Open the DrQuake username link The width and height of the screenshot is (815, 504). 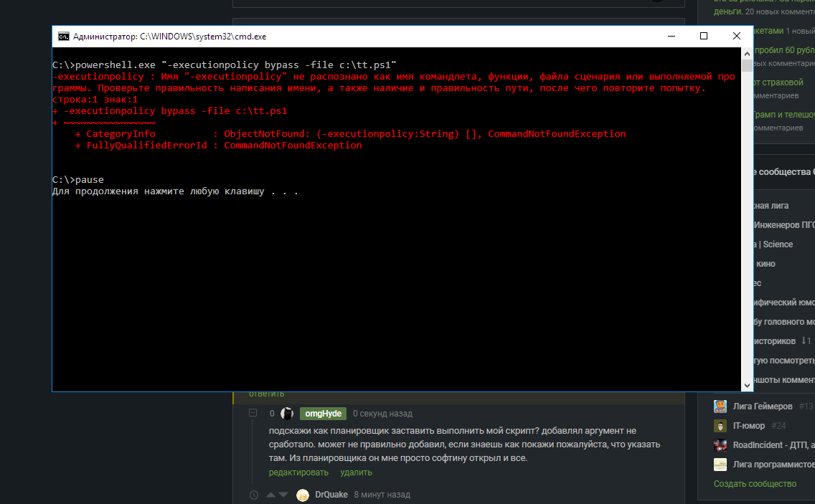click(331, 495)
